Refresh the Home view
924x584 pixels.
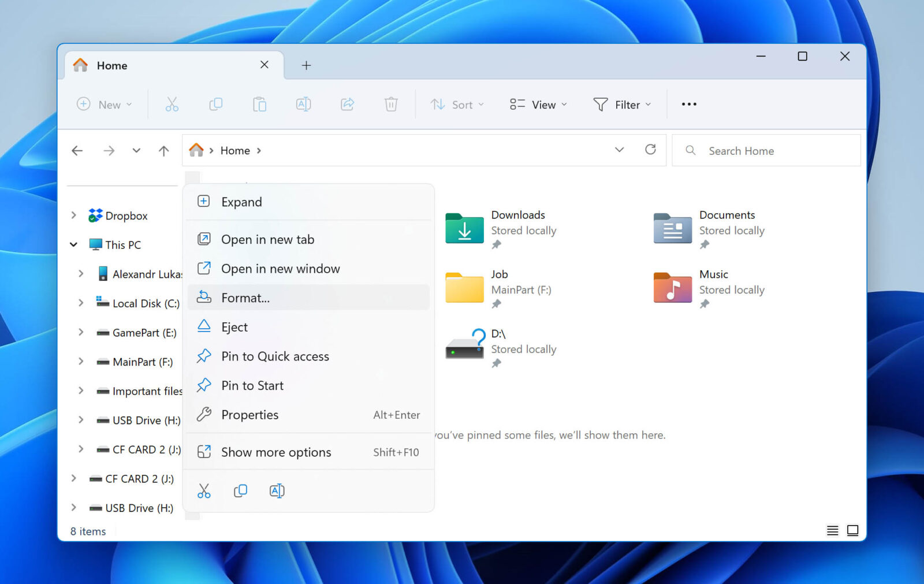651,150
